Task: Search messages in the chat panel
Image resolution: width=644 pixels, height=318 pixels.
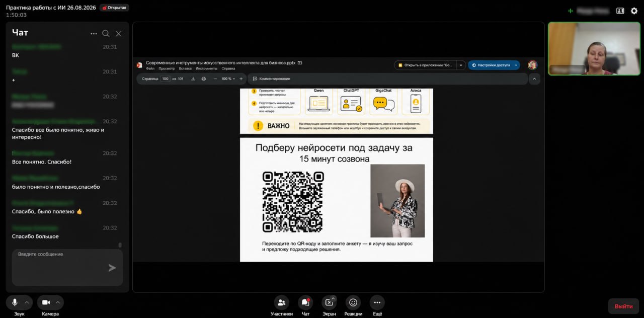Action: click(x=106, y=34)
